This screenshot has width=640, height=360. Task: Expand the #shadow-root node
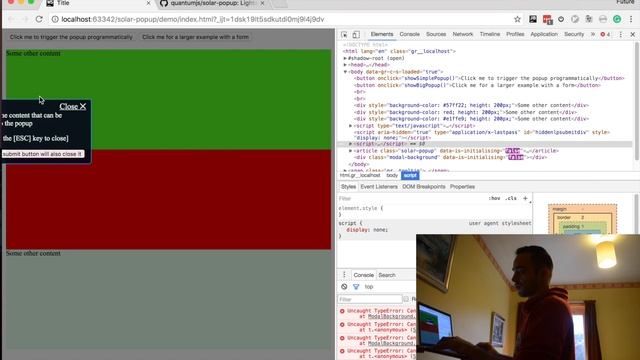345,58
